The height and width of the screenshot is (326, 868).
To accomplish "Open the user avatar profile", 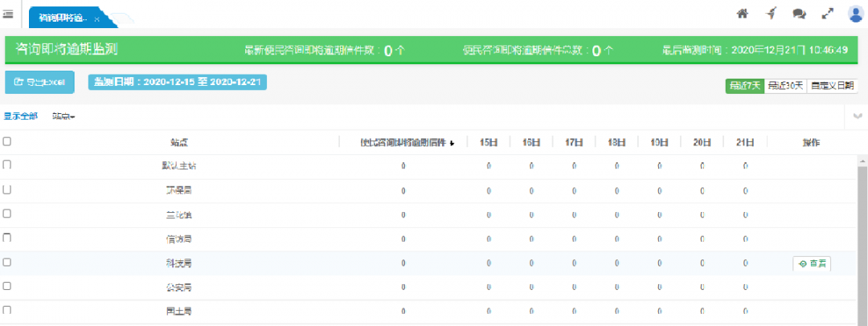I will point(855,14).
